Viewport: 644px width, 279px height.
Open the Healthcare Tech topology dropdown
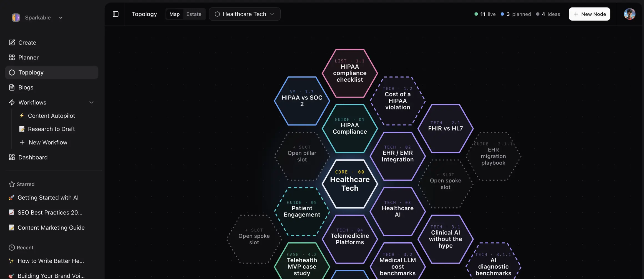pyautogui.click(x=245, y=14)
